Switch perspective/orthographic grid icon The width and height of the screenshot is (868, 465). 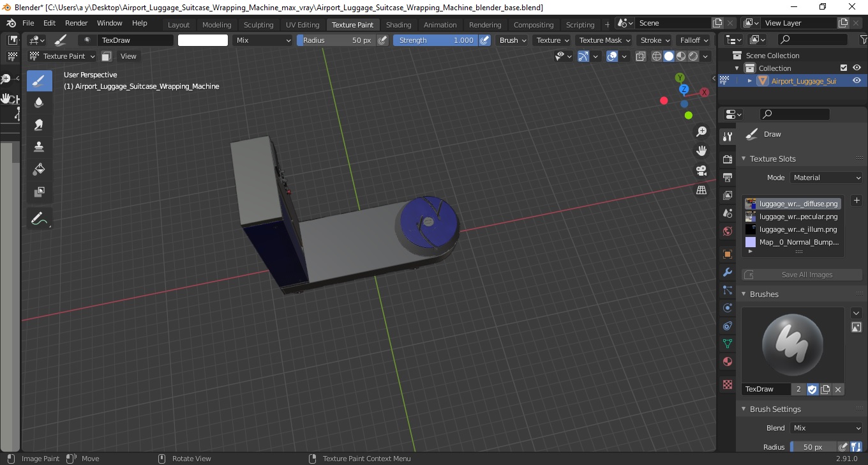click(x=701, y=190)
